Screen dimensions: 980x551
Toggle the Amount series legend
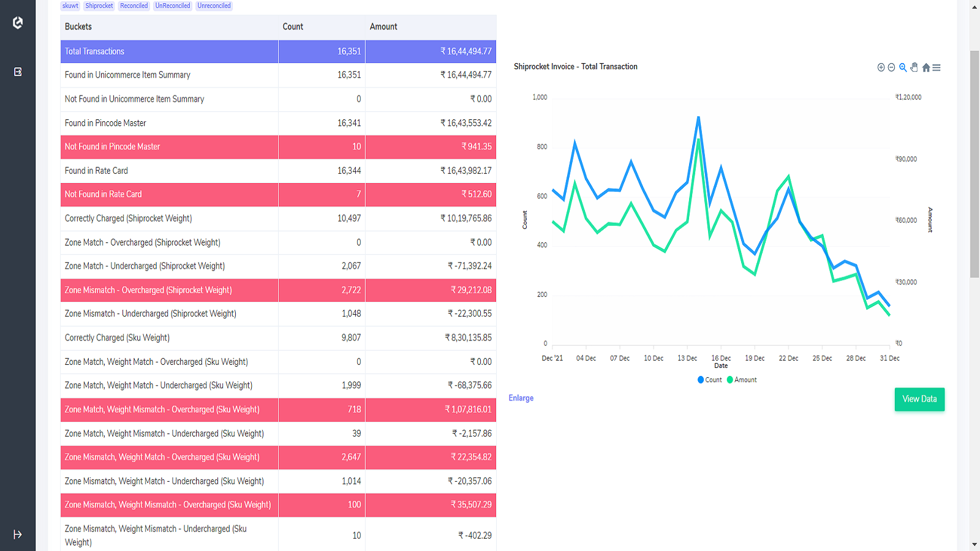point(742,380)
